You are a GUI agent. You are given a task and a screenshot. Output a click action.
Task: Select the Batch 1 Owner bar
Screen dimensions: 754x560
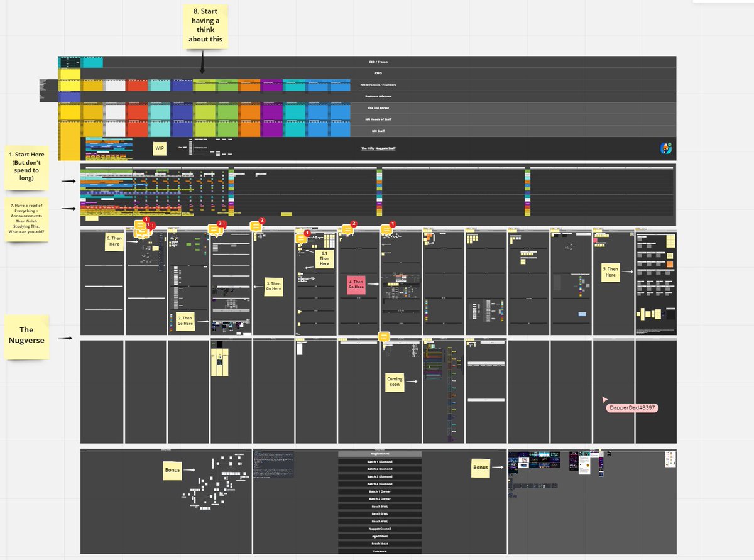pyautogui.click(x=380, y=491)
